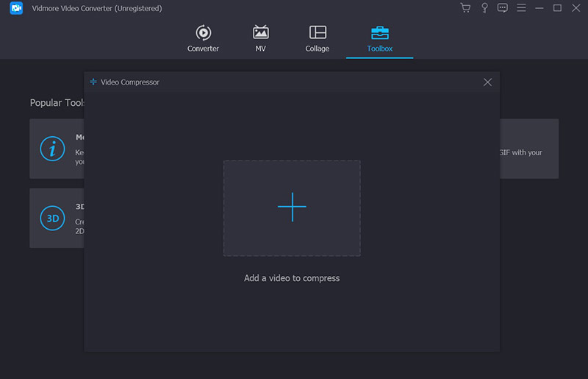Click the 3D Maker icon

pos(52,218)
